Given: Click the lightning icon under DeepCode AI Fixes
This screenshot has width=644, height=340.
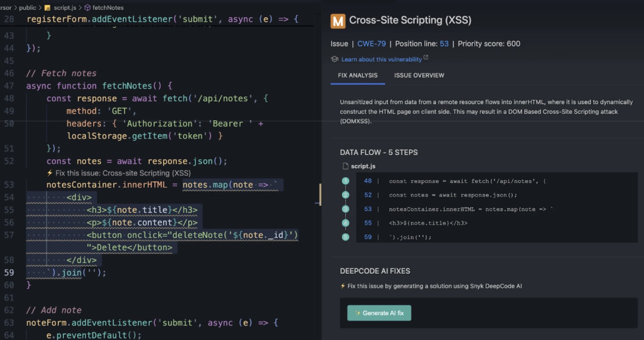Looking at the screenshot, I should (343, 286).
